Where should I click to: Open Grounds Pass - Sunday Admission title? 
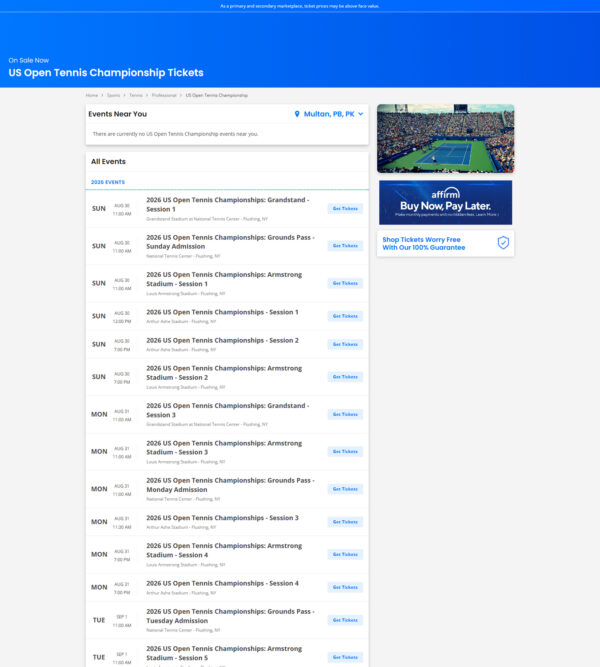pos(230,242)
